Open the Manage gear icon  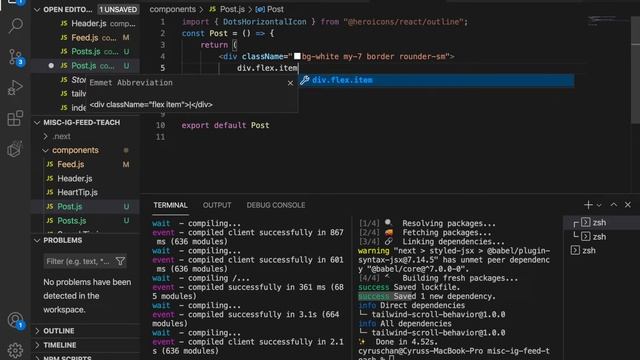[15, 350]
